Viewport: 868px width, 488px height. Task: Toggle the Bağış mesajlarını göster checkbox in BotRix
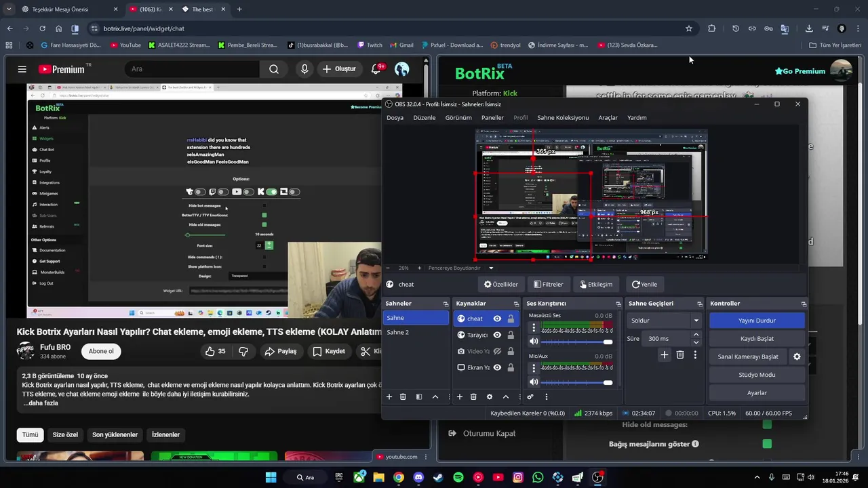pyautogui.click(x=767, y=444)
